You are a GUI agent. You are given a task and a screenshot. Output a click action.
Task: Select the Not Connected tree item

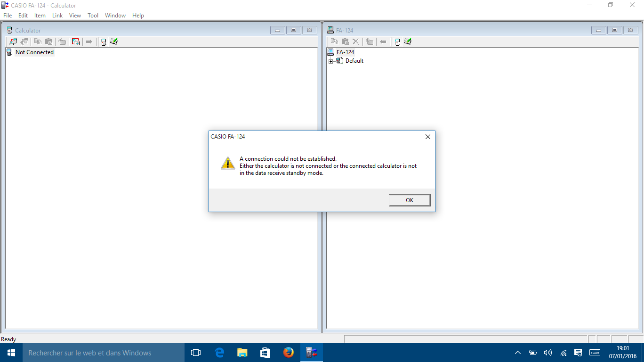[x=34, y=52]
